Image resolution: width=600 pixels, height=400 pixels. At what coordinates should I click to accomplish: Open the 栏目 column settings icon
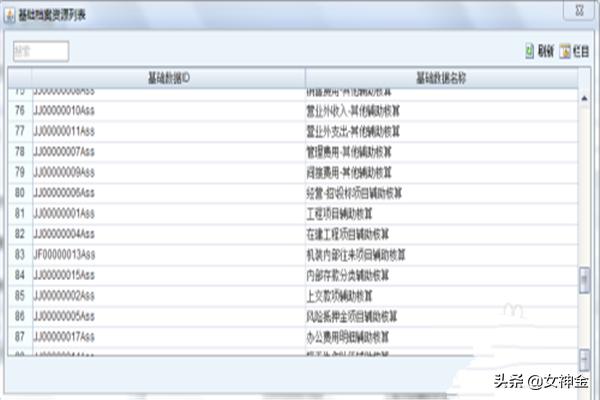tap(565, 51)
